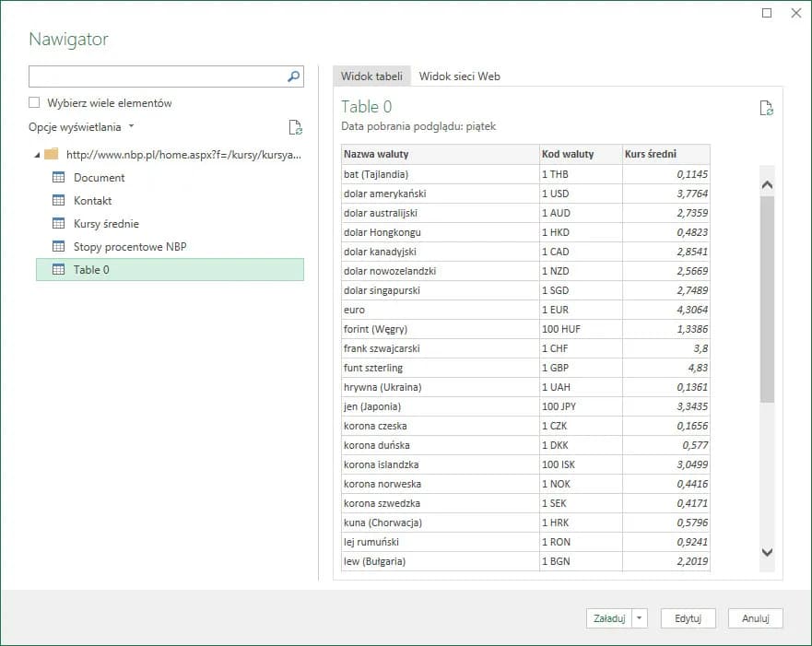Click the refresh icon beside Opcje wyświetlania
Screen dimensions: 812x646
point(295,127)
